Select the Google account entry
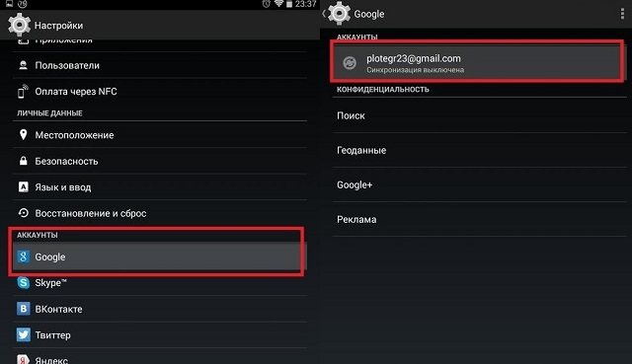This screenshot has width=632, height=364. 160,256
